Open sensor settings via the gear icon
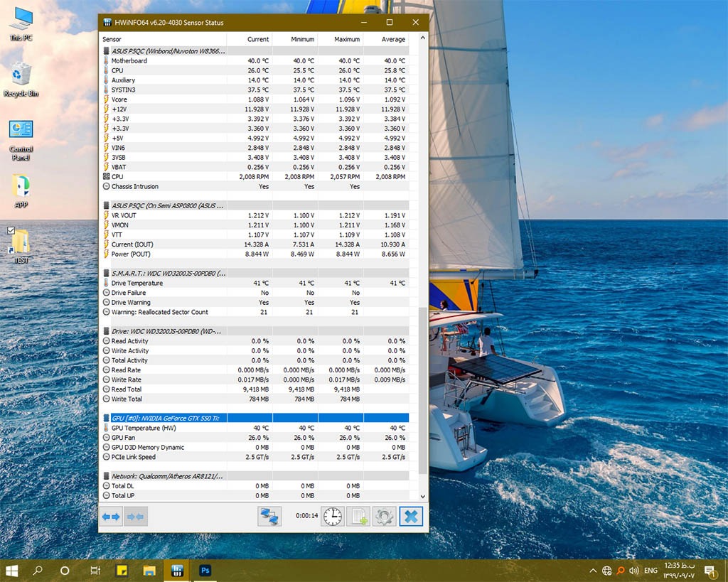Screen dimensions: 728x582 pyautogui.click(x=384, y=517)
